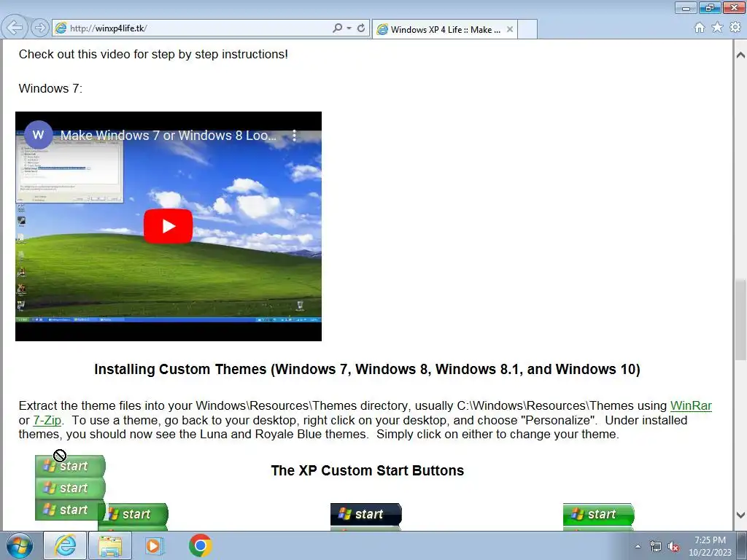
Task: Click the muted volume tray icon
Action: click(x=673, y=547)
